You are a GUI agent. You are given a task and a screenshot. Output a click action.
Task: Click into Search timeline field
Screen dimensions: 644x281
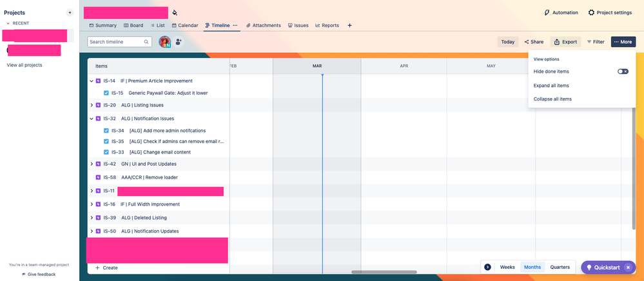(119, 42)
